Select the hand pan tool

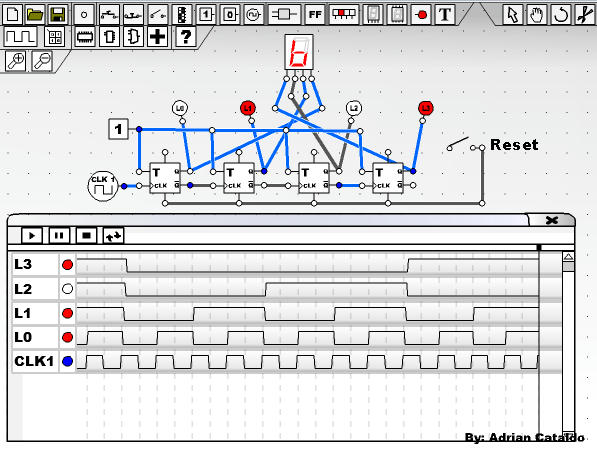[536, 15]
